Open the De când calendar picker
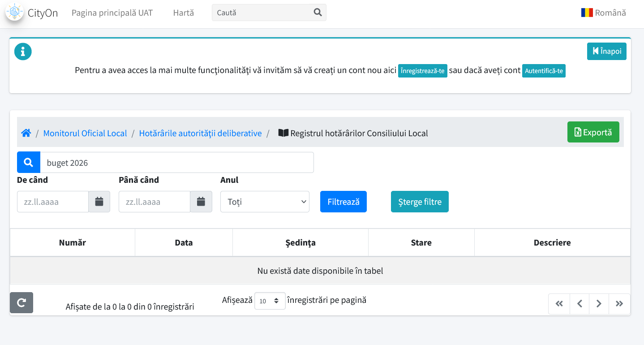Screen dimensions: 644x345 99,202
